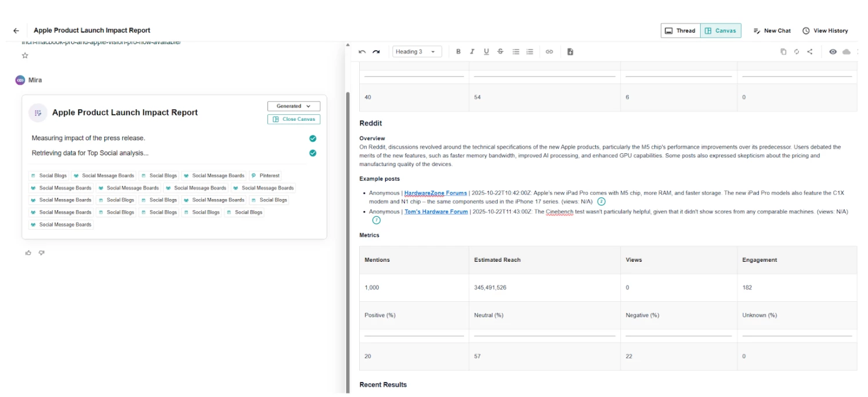
Task: Star the message with the star icon
Action: click(x=25, y=56)
